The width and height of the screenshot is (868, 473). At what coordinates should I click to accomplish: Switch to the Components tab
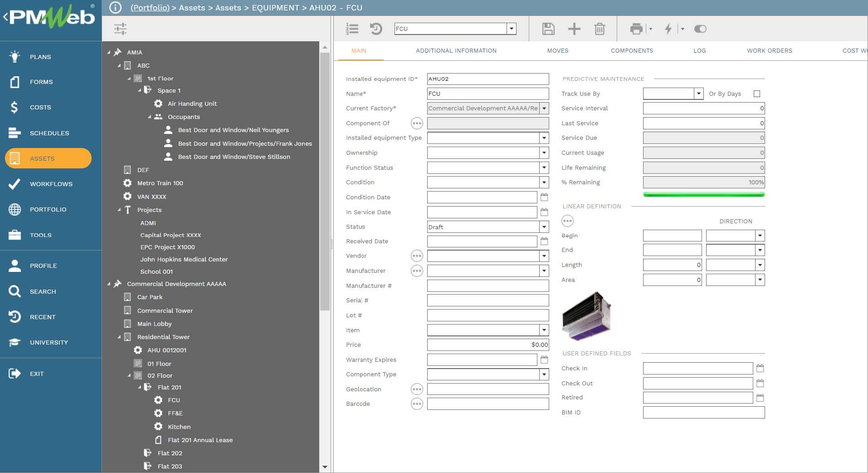click(632, 51)
